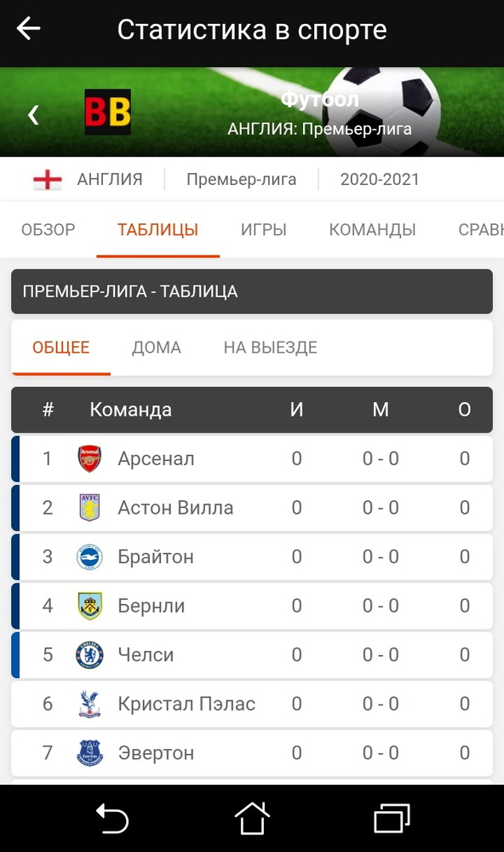Select the Everton club crest
This screenshot has height=852, width=504.
pos(91,753)
